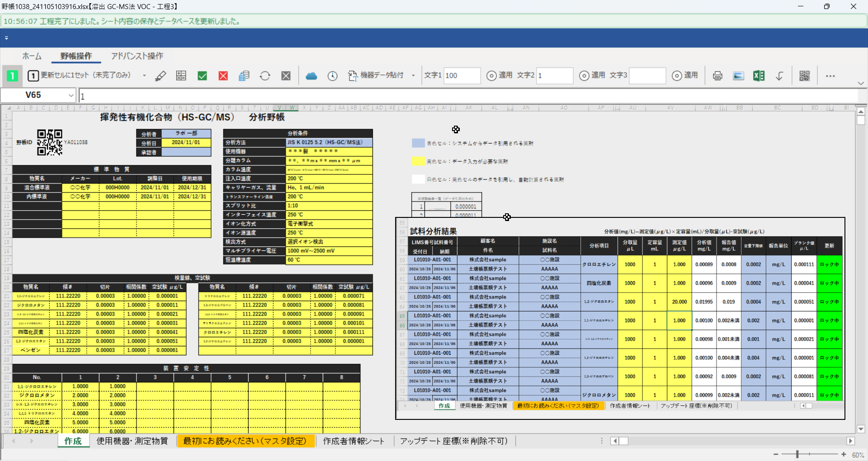The height and width of the screenshot is (461, 868).
Task: Click the blue cloud icon
Action: (x=311, y=75)
